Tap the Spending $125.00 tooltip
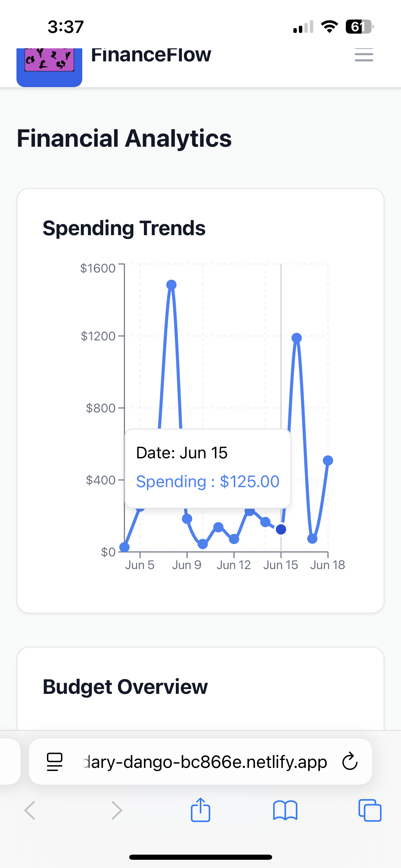Screen dimensions: 401x868 (x=208, y=482)
